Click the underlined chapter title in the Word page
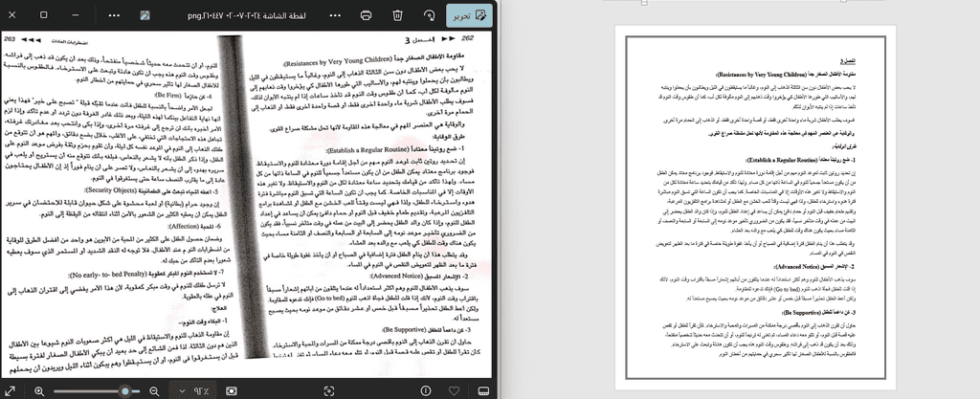Image resolution: width=980 pixels, height=399 pixels. [847, 60]
